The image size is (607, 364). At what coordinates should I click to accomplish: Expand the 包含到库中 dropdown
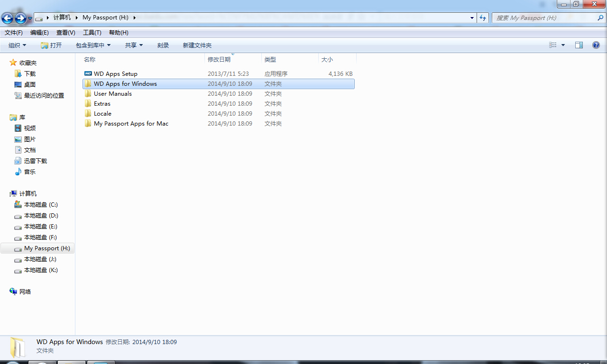[93, 45]
